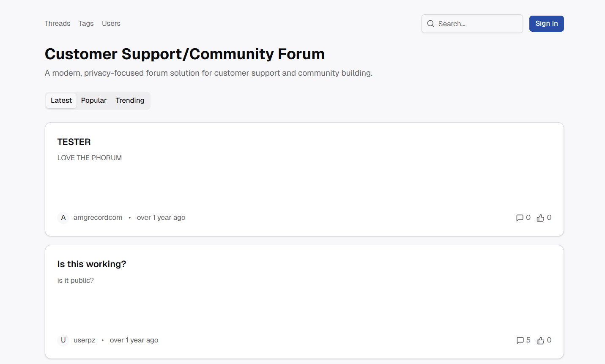605x364 pixels.
Task: Open the 'Is this working?' thread
Action: 92,263
